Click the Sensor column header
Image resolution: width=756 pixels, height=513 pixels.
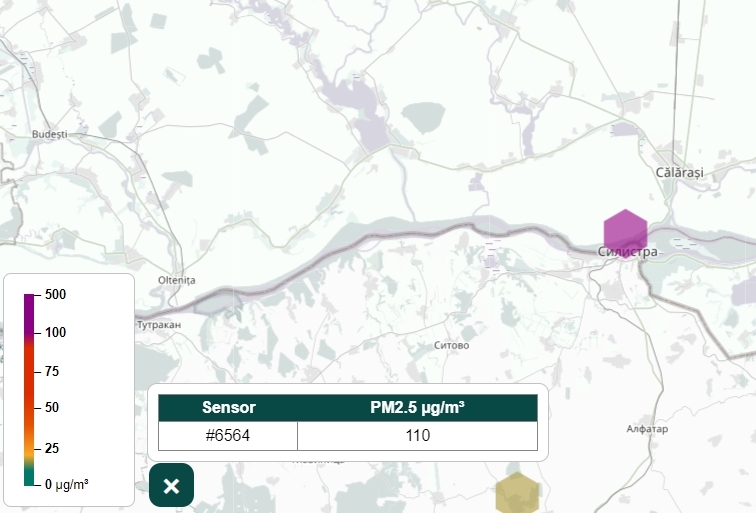(x=228, y=408)
